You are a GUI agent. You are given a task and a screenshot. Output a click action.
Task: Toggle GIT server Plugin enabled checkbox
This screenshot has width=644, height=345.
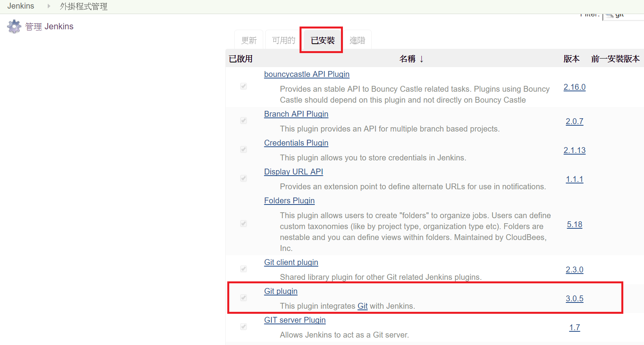(243, 327)
